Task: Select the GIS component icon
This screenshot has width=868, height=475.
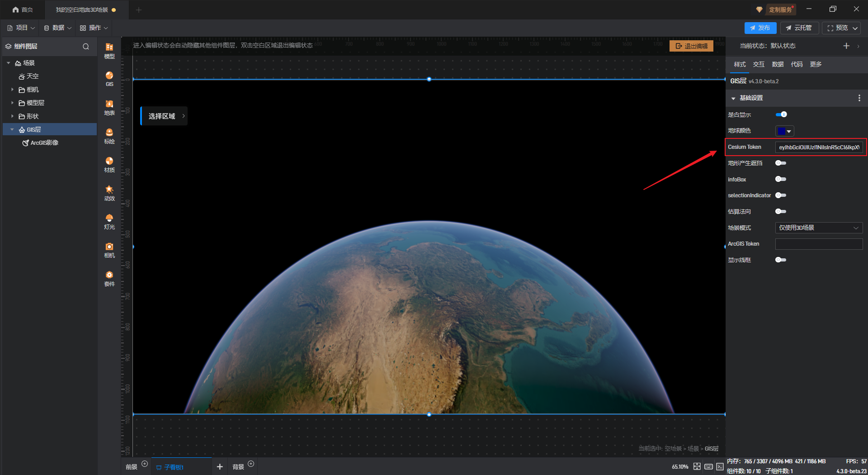Action: click(109, 78)
